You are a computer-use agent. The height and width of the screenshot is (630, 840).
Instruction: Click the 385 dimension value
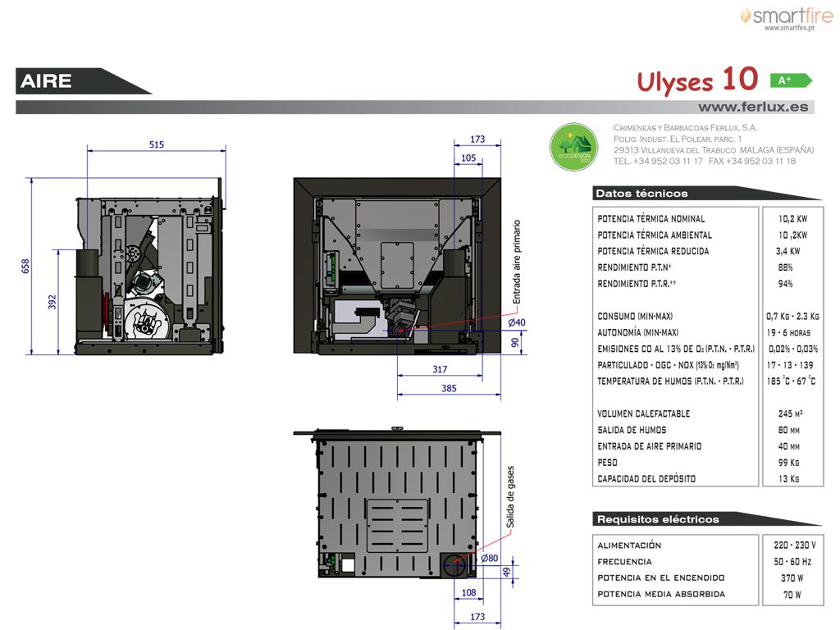tap(449, 388)
